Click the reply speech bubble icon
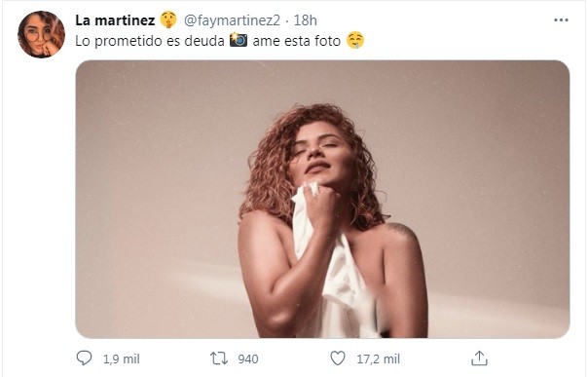The height and width of the screenshot is (377, 588). [x=84, y=358]
